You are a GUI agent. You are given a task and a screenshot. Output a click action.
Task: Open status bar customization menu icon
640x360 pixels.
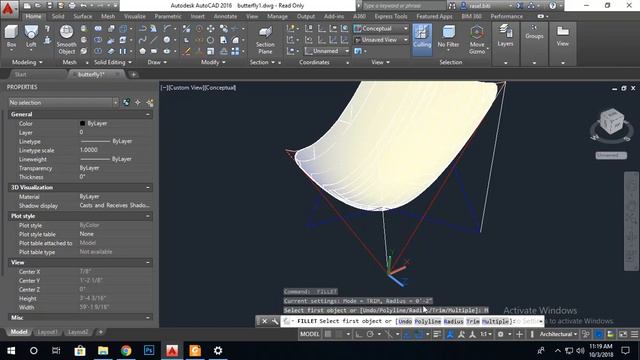[x=635, y=334]
